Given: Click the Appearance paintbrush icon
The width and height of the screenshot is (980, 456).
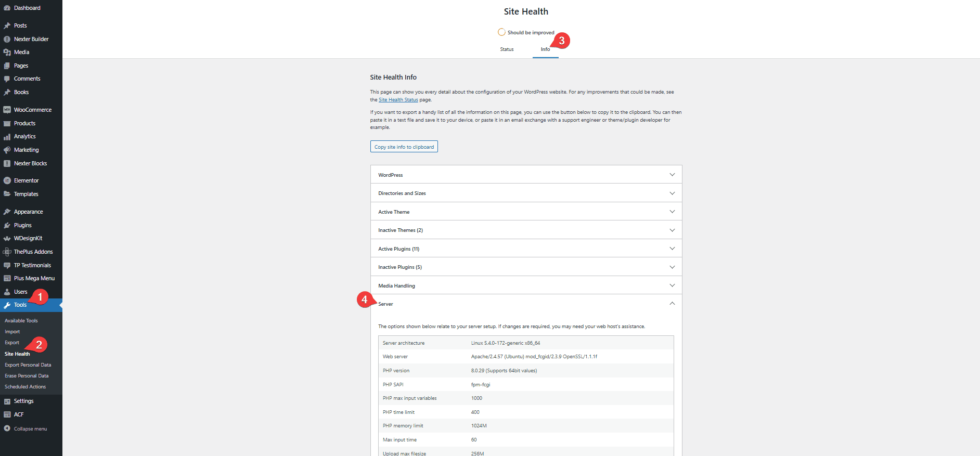Looking at the screenshot, I should tap(7, 212).
